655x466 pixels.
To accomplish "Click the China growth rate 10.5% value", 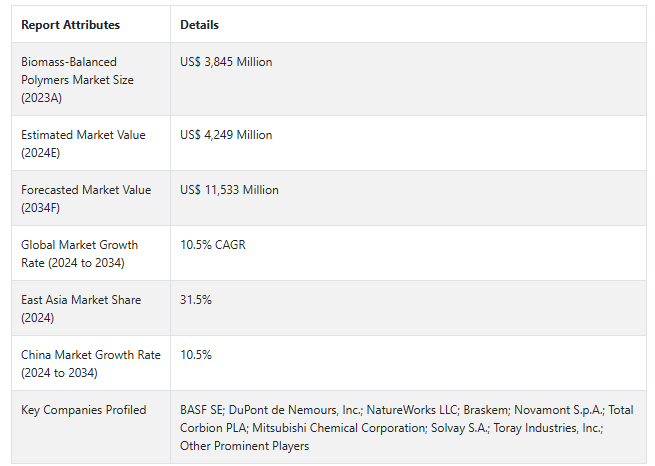I will click(x=196, y=355).
